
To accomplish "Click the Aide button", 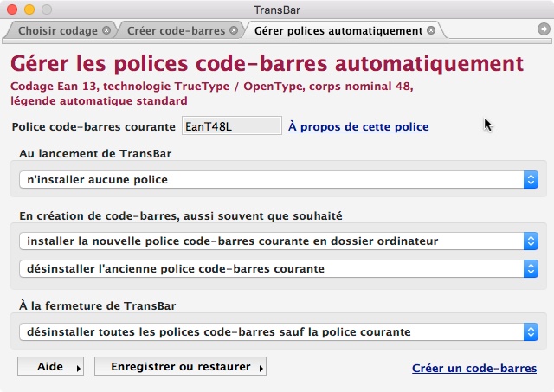I will click(50, 367).
